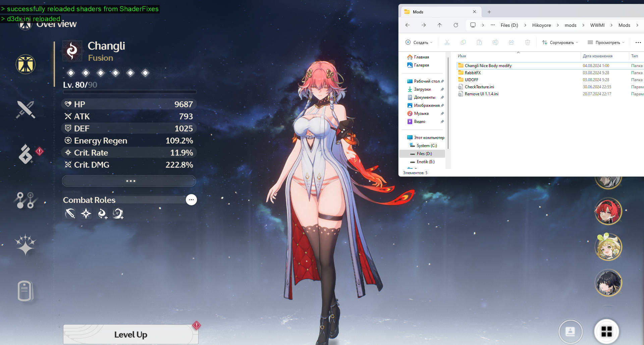Open Главная in the navigation pane

tap(418, 57)
